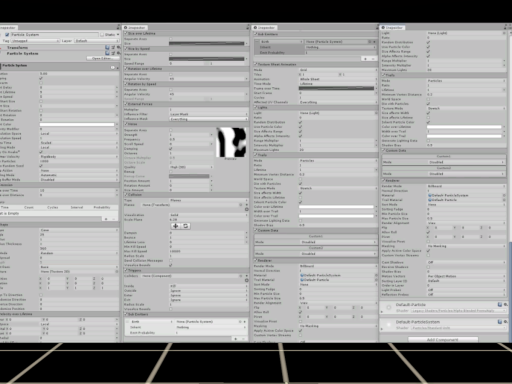
Task: Enable Send Collision Messages checkbox
Action: [171, 261]
